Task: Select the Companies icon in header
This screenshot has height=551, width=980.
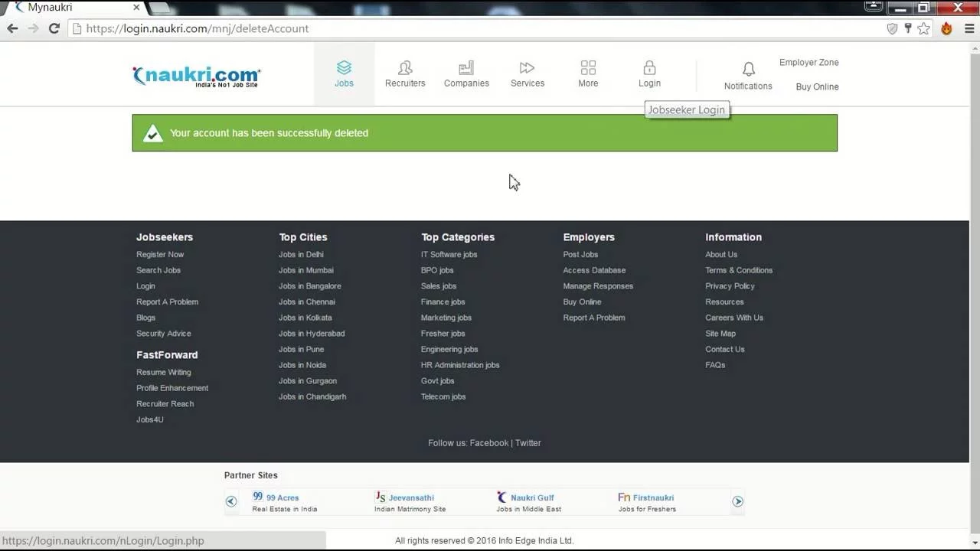Action: click(466, 68)
